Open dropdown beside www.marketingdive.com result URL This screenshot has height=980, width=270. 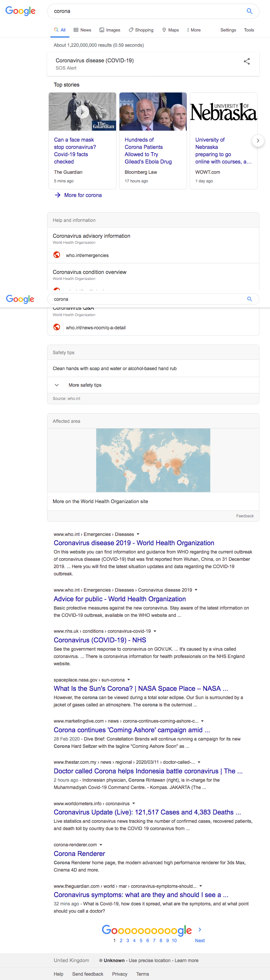click(x=202, y=721)
